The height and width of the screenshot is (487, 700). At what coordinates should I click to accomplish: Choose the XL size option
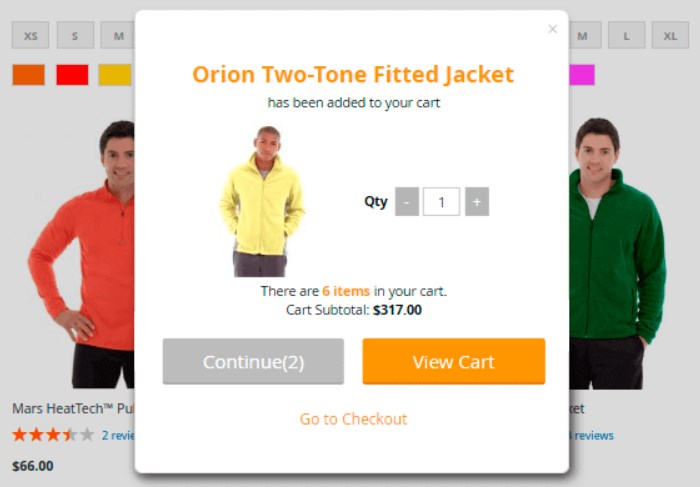click(670, 35)
